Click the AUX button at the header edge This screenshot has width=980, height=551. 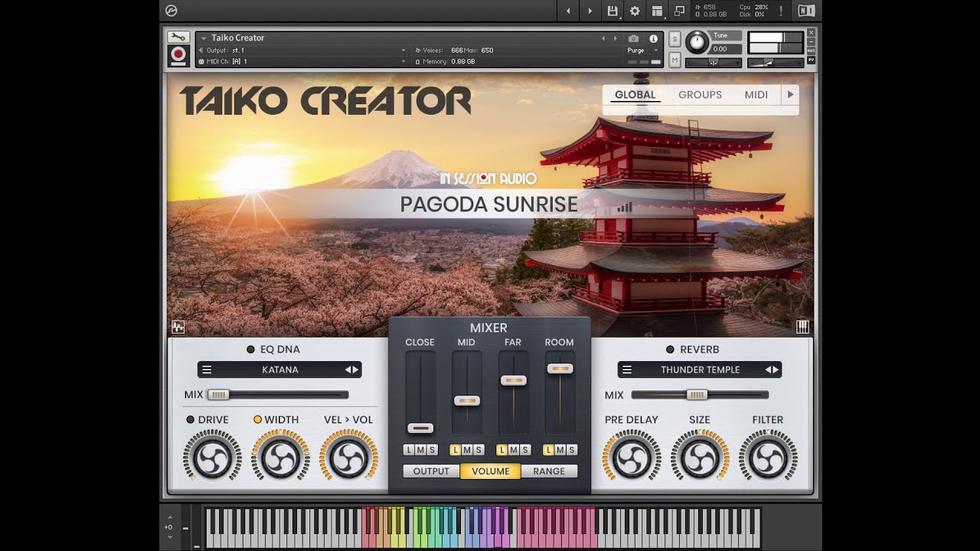tap(811, 52)
